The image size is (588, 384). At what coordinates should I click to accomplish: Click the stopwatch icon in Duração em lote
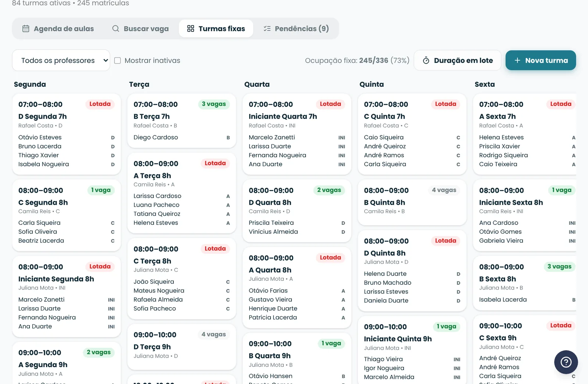426,61
